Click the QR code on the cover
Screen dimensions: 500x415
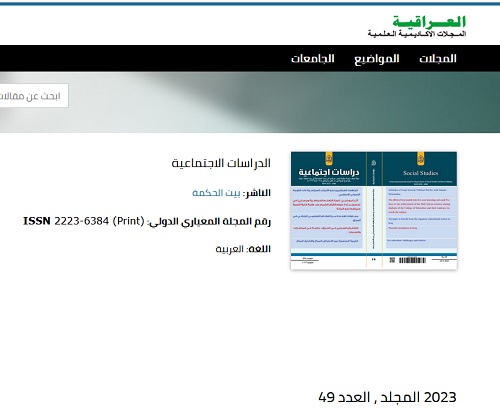pos(392,260)
